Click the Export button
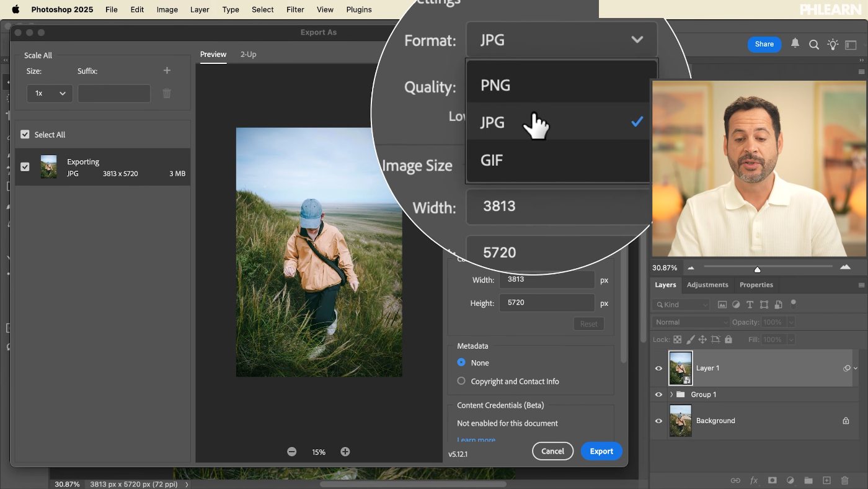 [601, 451]
